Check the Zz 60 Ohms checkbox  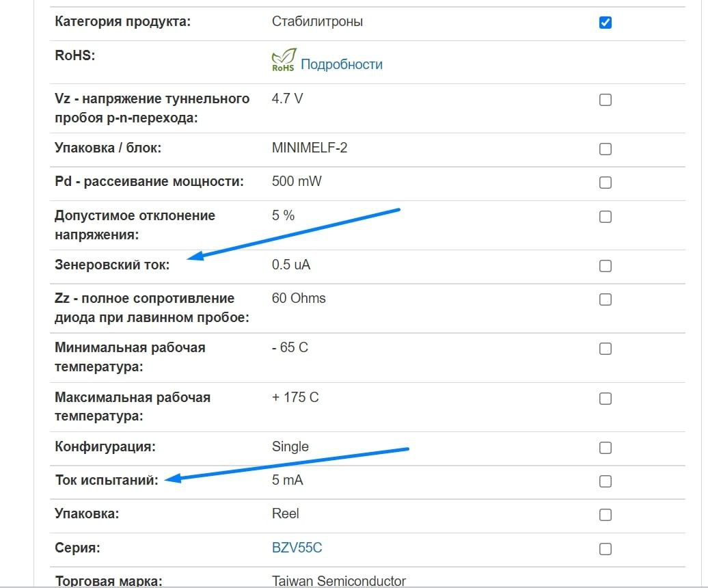pos(605,299)
